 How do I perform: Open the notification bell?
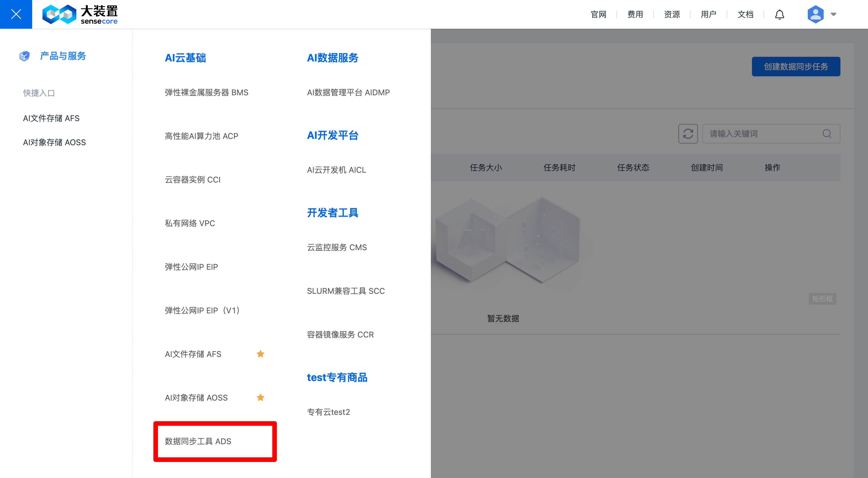[x=779, y=14]
